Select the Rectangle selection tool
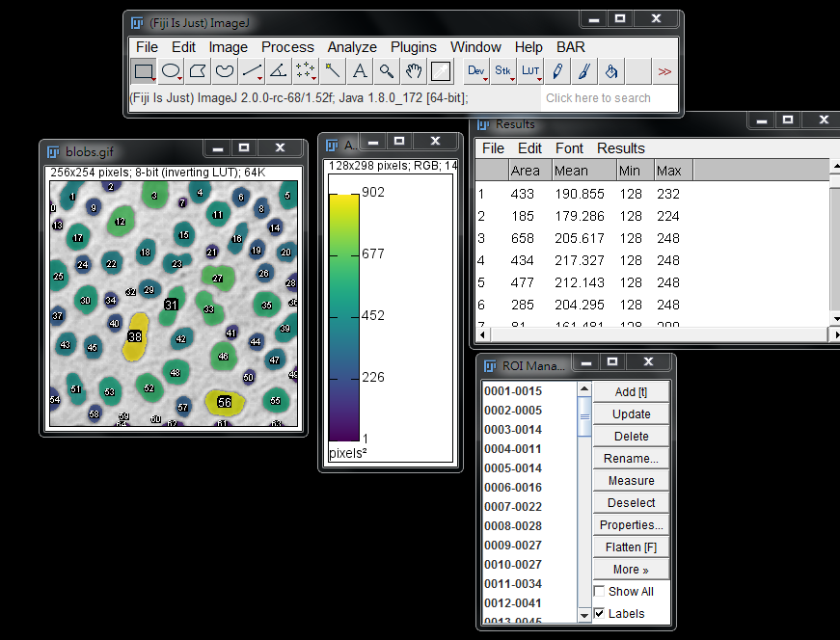The width and height of the screenshot is (840, 640). [144, 70]
